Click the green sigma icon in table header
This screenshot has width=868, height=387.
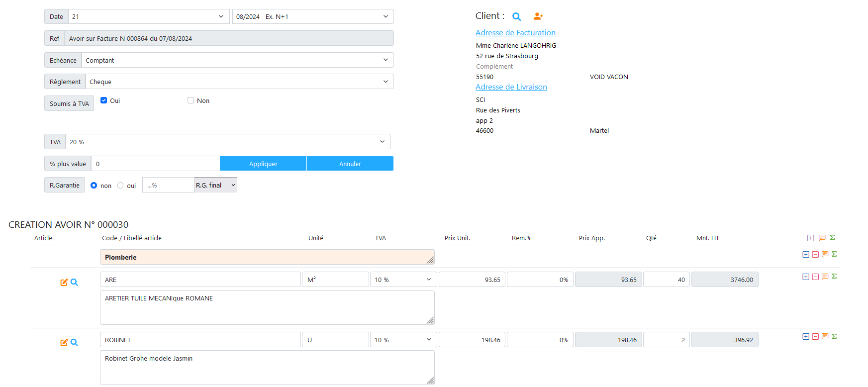pos(833,237)
